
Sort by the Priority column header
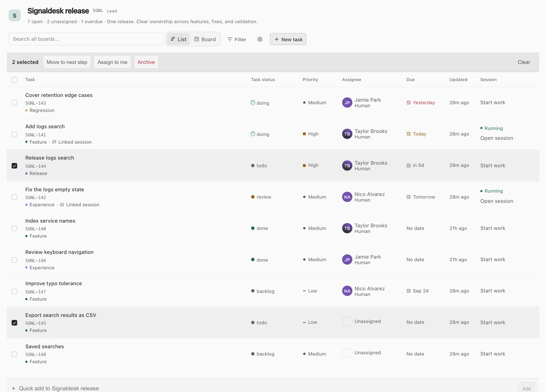pyautogui.click(x=310, y=80)
